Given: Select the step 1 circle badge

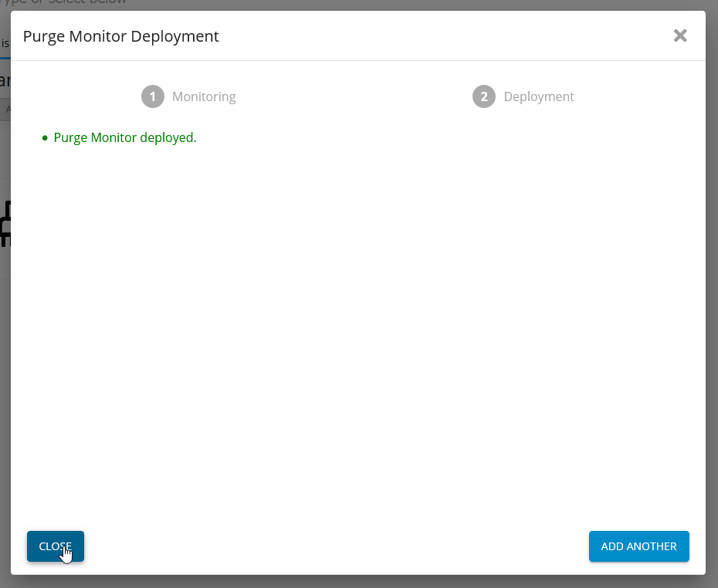Looking at the screenshot, I should click(x=153, y=96).
